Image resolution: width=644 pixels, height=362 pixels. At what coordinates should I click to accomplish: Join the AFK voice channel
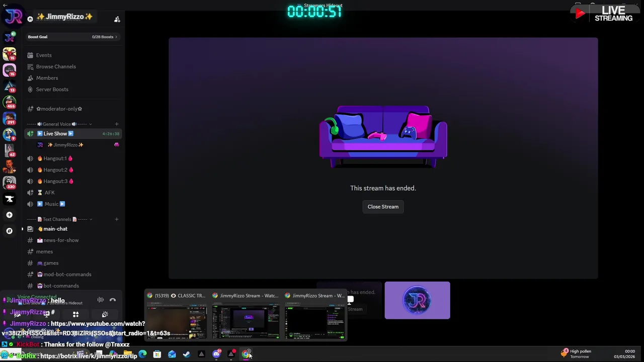tap(72, 193)
